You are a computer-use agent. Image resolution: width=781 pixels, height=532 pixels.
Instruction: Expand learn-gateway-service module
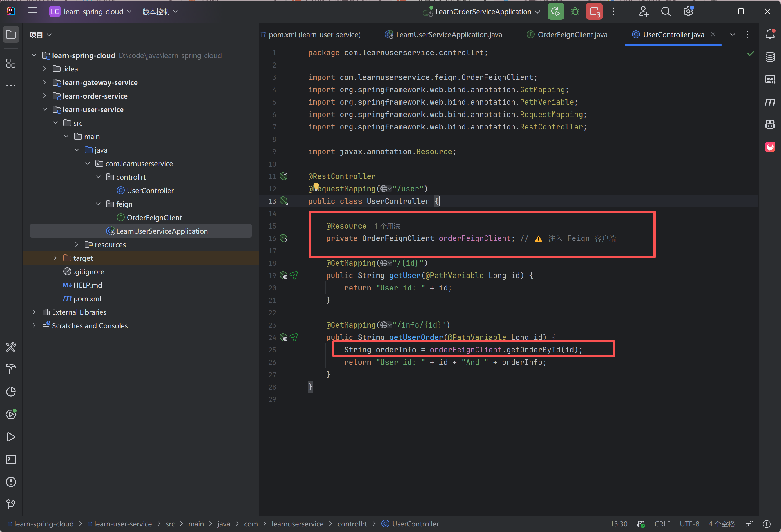tap(44, 82)
